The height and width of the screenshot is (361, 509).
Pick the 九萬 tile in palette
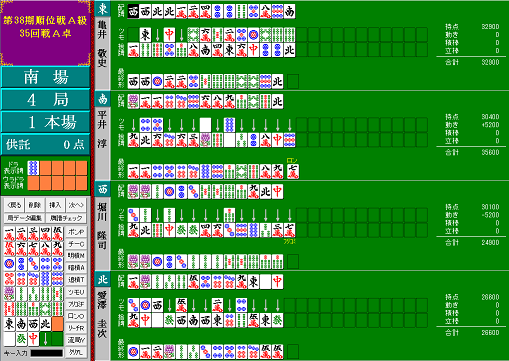(57, 249)
